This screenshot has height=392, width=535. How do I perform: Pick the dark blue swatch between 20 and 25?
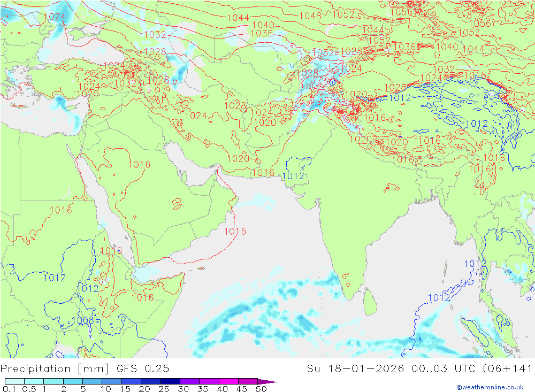(x=151, y=381)
